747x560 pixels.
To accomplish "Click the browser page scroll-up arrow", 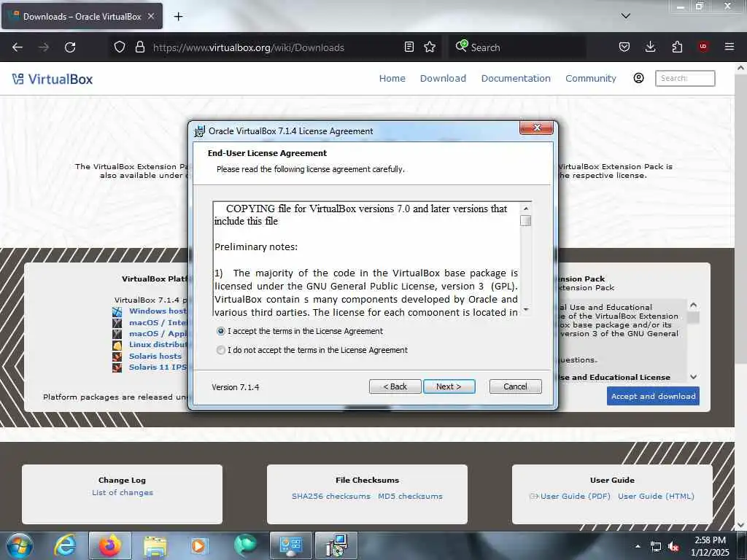I will (741, 69).
